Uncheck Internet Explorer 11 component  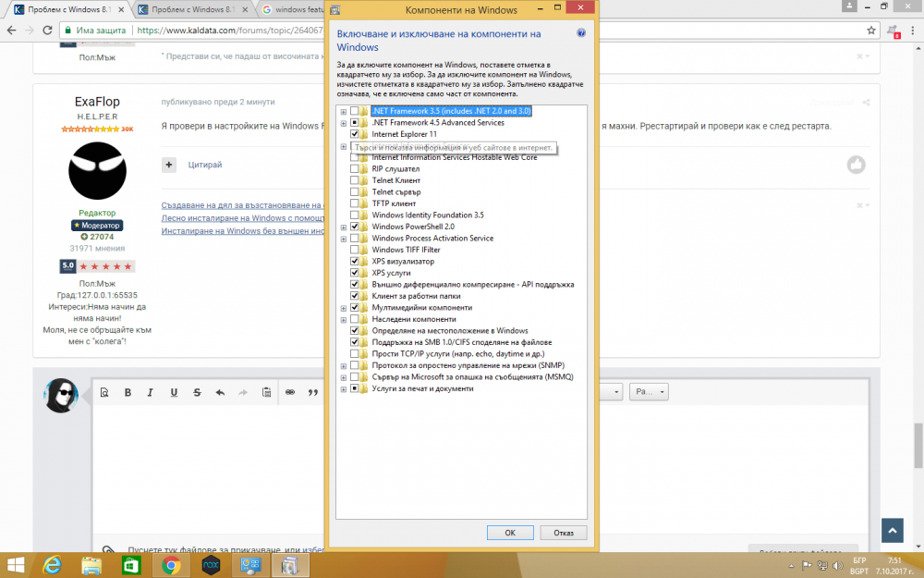pos(354,134)
